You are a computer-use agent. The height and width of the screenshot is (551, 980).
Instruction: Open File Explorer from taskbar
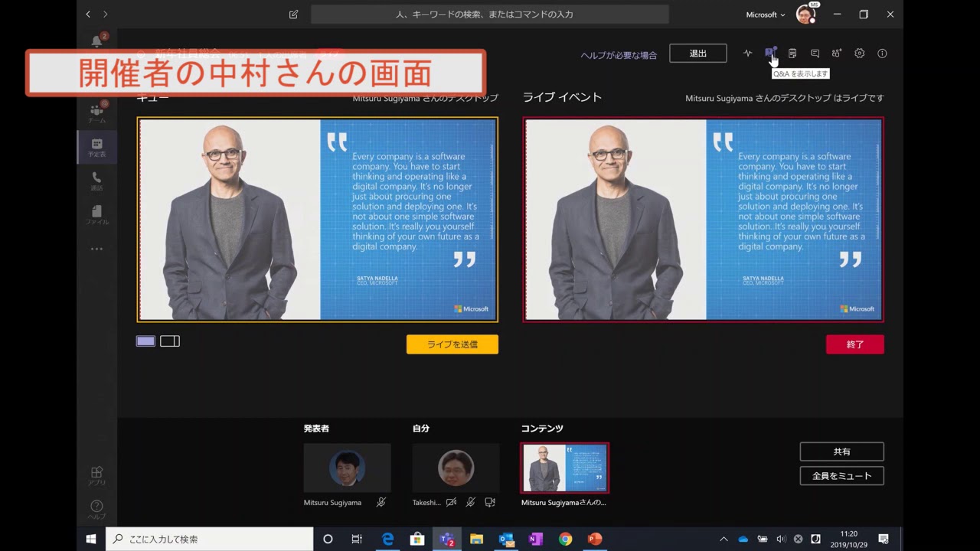pyautogui.click(x=476, y=539)
